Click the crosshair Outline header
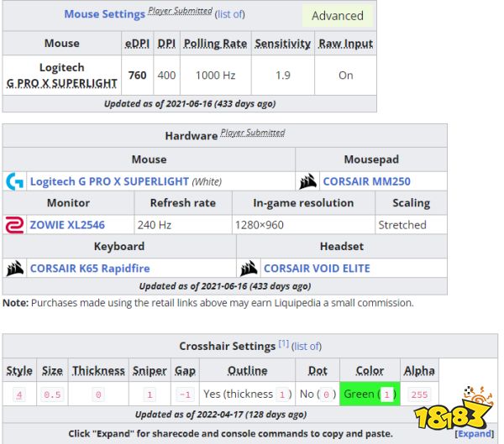 coord(248,371)
